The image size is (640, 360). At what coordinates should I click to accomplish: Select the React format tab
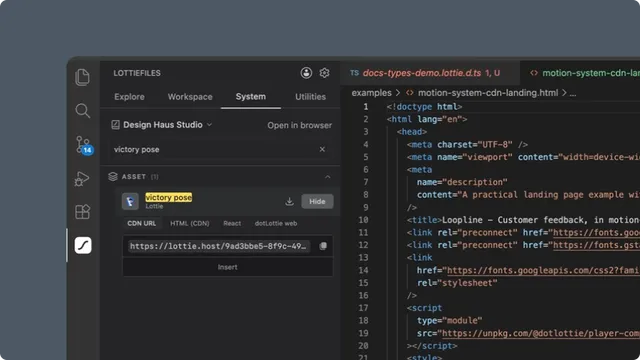coord(232,224)
